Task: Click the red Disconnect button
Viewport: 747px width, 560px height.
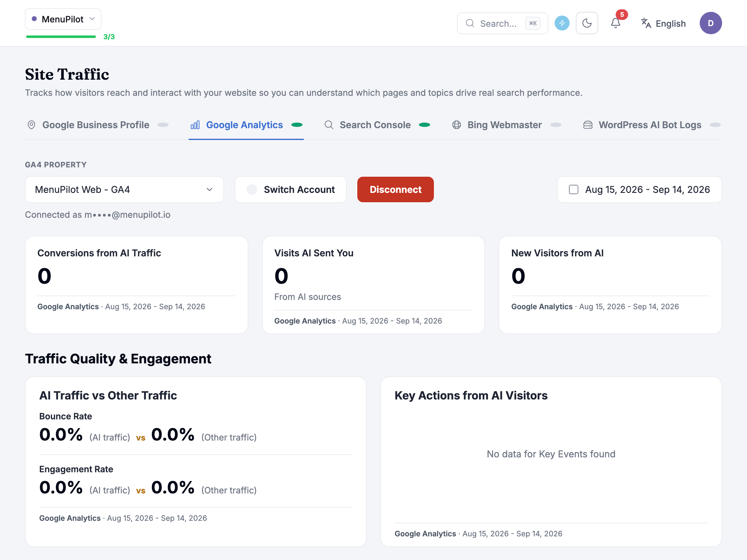Action: coord(396,189)
